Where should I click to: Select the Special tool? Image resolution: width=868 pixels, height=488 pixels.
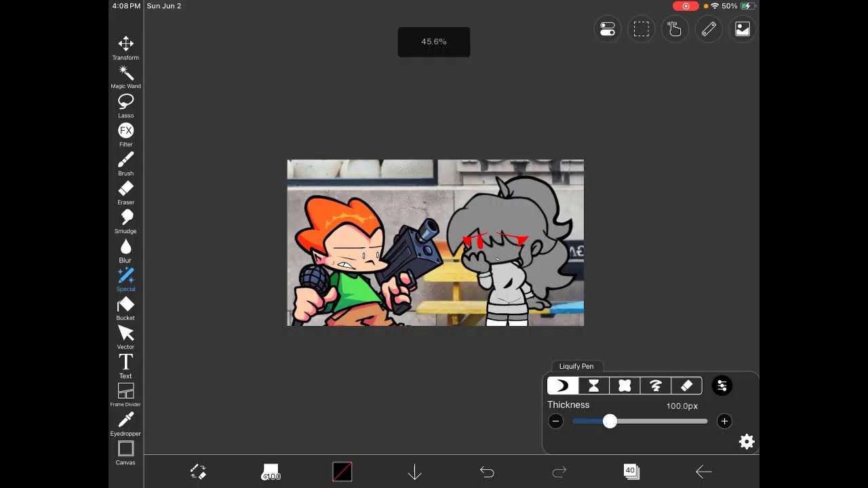coord(125,280)
